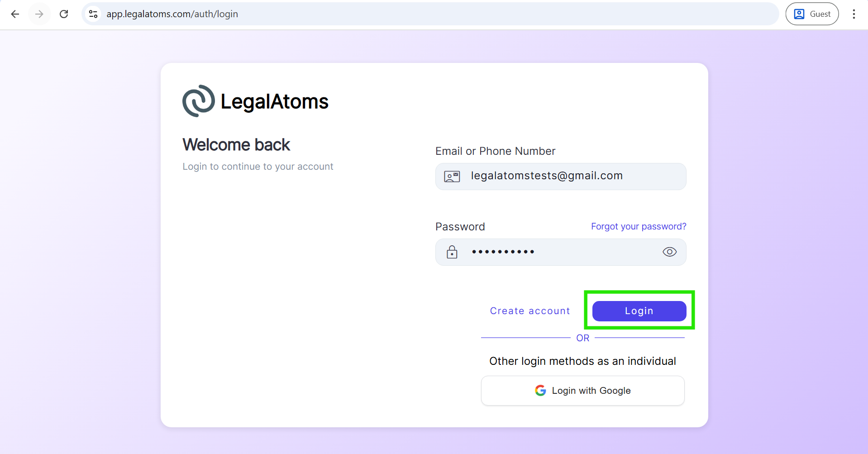
Task: Click the LegalAtoms brand name text
Action: 274,101
